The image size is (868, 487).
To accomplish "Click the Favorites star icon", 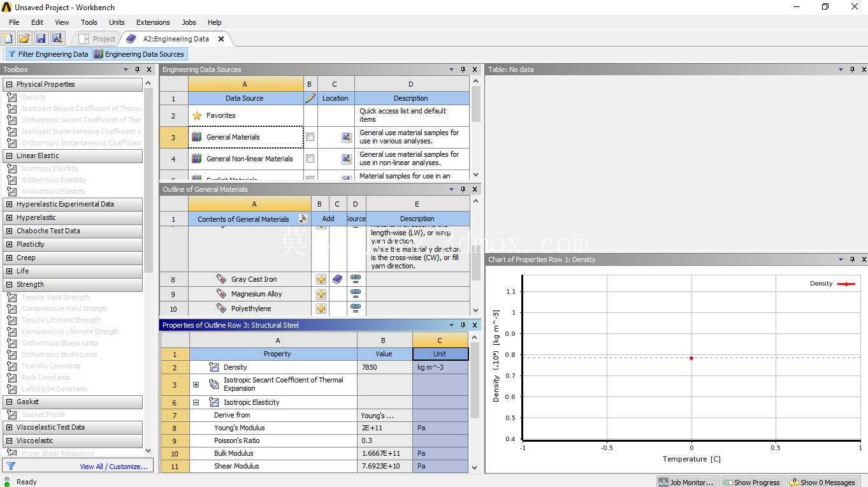I will coord(197,115).
